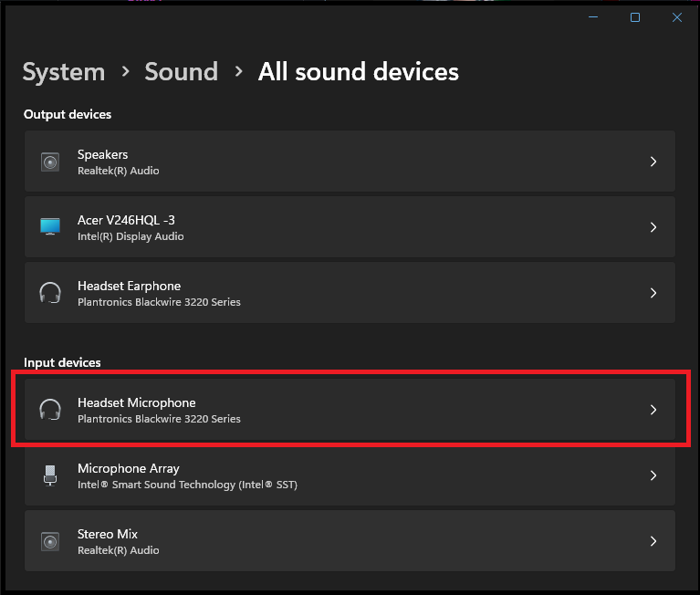Expand the Headset Earphone chevron
Screen dimensions: 700x595
[x=653, y=293]
